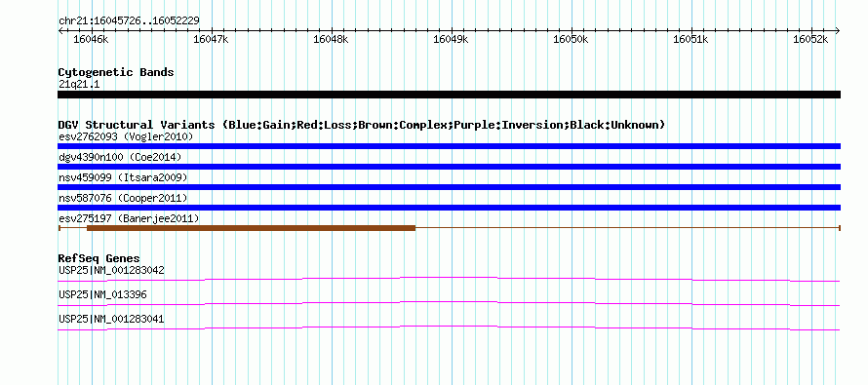Click the magenta line of USP25|NM_013396
The height and width of the screenshot is (385, 868).
coord(449,303)
